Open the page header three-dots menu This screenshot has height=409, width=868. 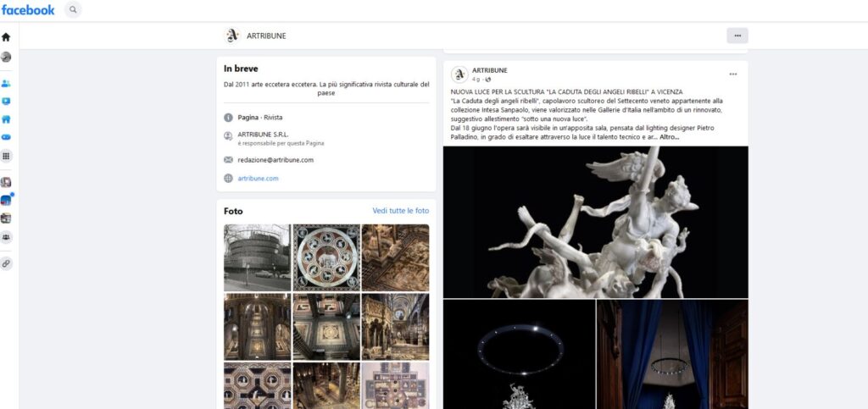point(737,36)
